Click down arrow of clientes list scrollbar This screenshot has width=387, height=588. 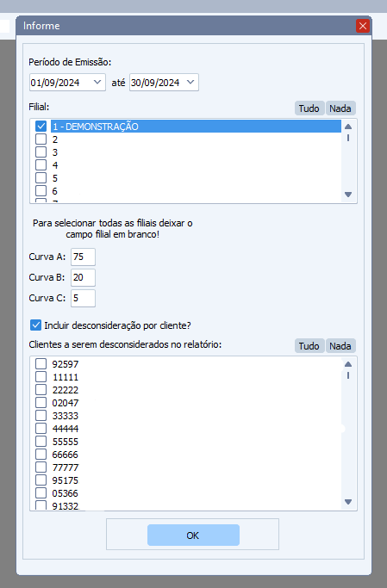tap(348, 502)
